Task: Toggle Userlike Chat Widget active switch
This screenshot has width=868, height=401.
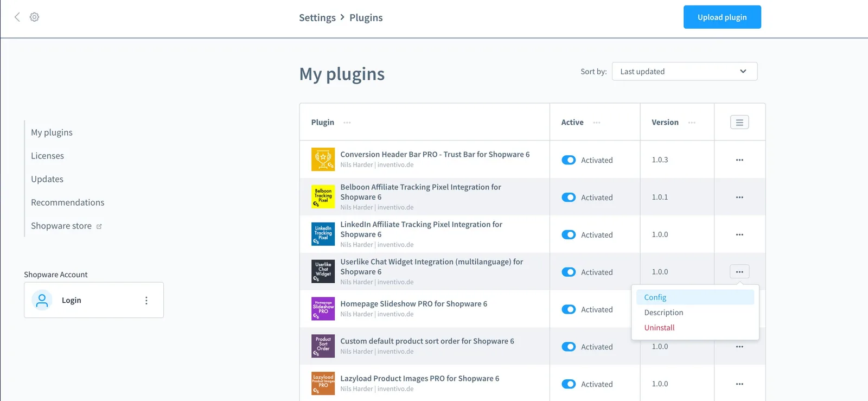Action: 569,272
